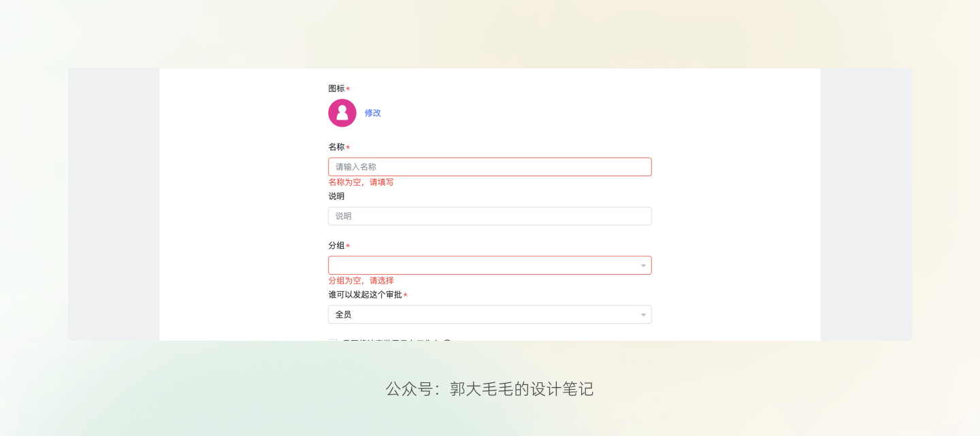Open the empty "分组" select box
This screenshot has width=980, height=436.
pos(483,265)
